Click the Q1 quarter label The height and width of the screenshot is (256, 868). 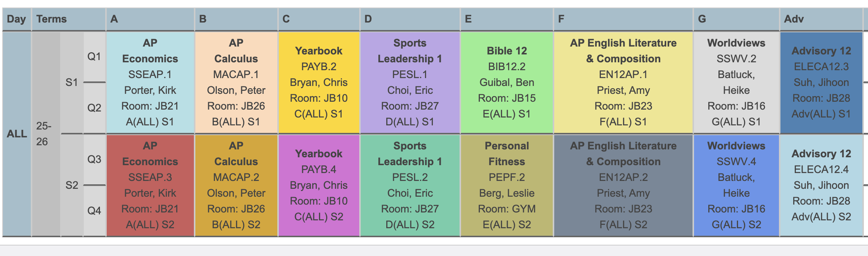(x=94, y=57)
